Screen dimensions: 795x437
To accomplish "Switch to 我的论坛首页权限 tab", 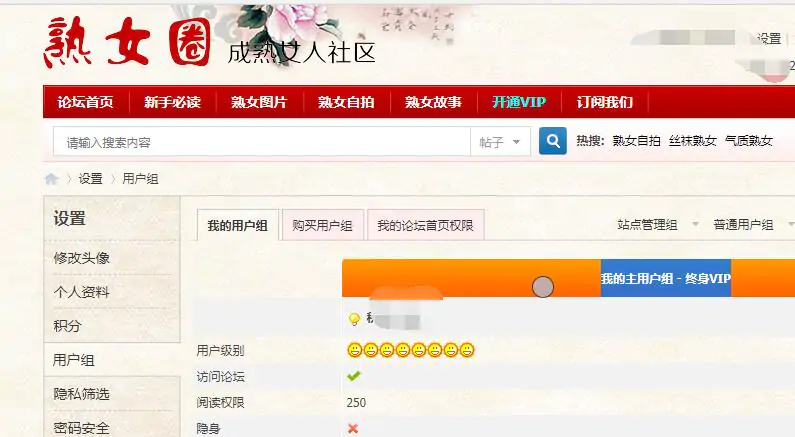I will coord(425,225).
